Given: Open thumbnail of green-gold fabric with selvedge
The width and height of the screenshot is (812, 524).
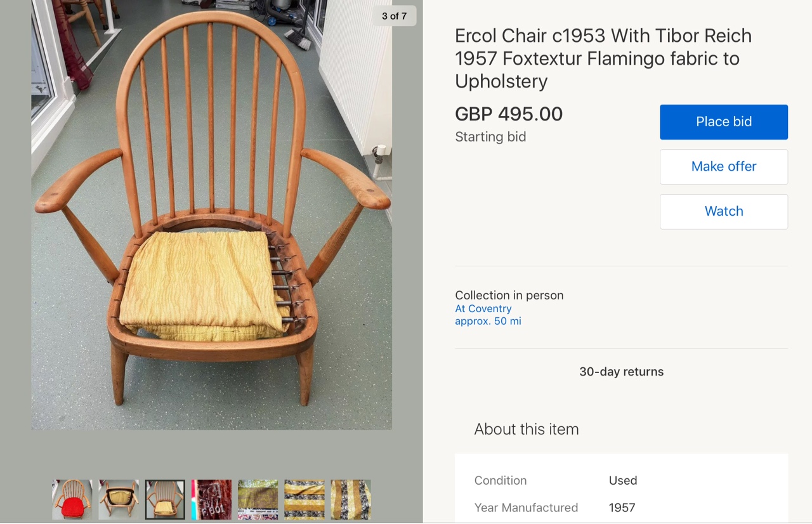Looking at the screenshot, I should coord(258,499).
